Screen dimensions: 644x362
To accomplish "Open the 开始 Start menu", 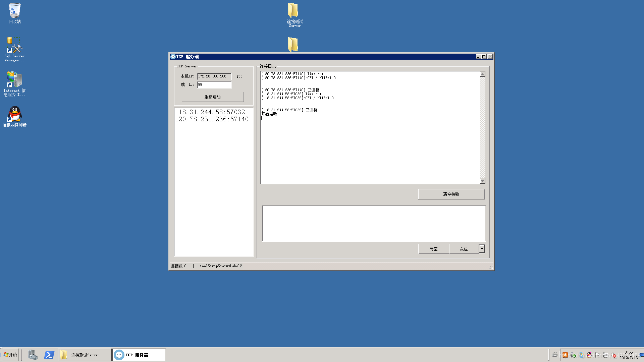I will coord(10,355).
